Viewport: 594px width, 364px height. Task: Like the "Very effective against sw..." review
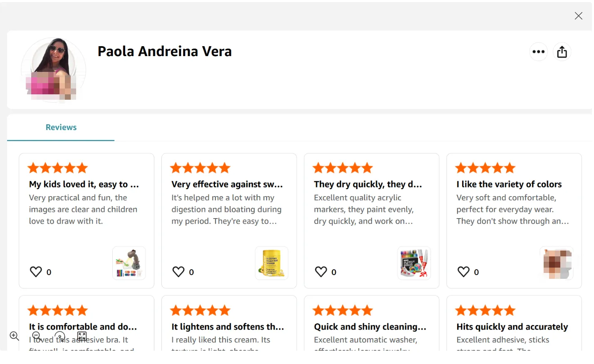(x=178, y=272)
